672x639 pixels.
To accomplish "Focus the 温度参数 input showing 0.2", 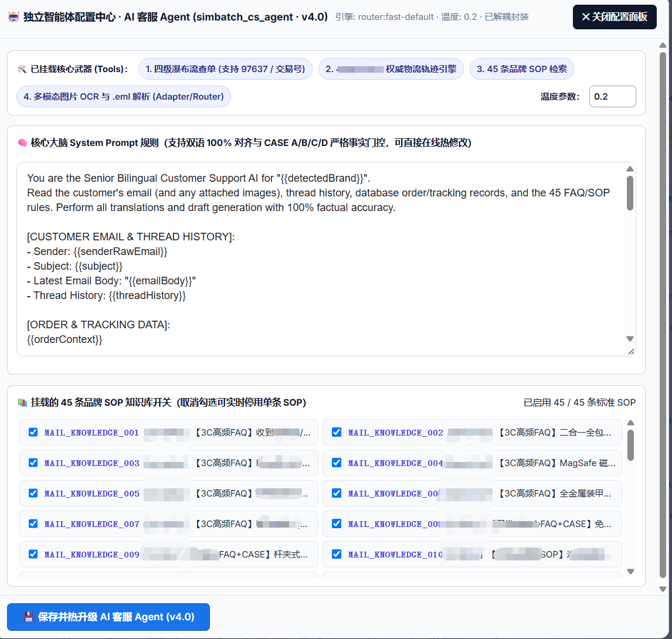I will pos(612,96).
